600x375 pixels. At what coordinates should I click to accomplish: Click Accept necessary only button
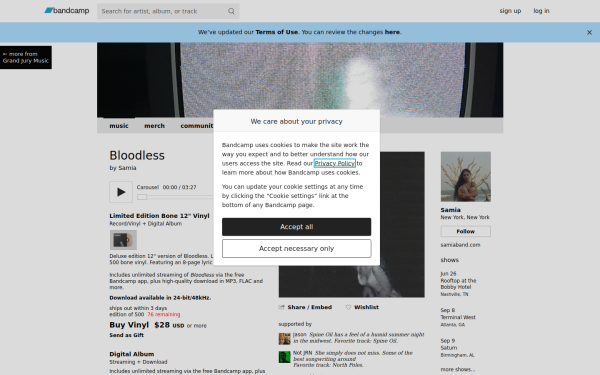(297, 248)
